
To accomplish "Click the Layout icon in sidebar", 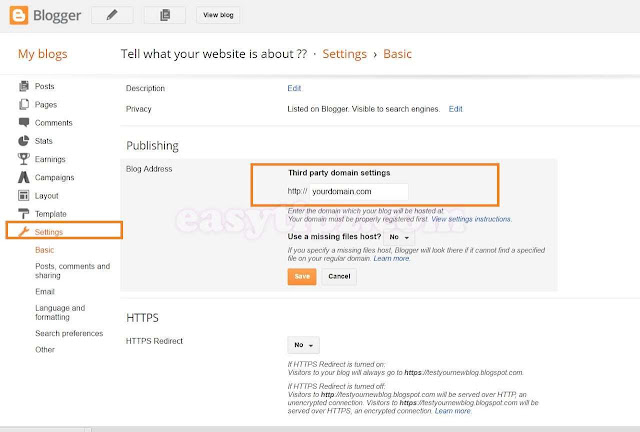I will click(24, 196).
